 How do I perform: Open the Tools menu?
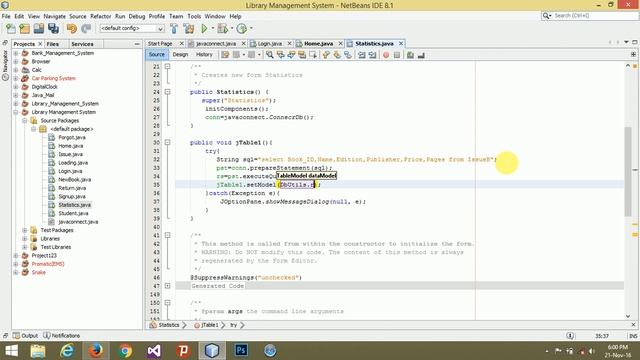coord(194,16)
